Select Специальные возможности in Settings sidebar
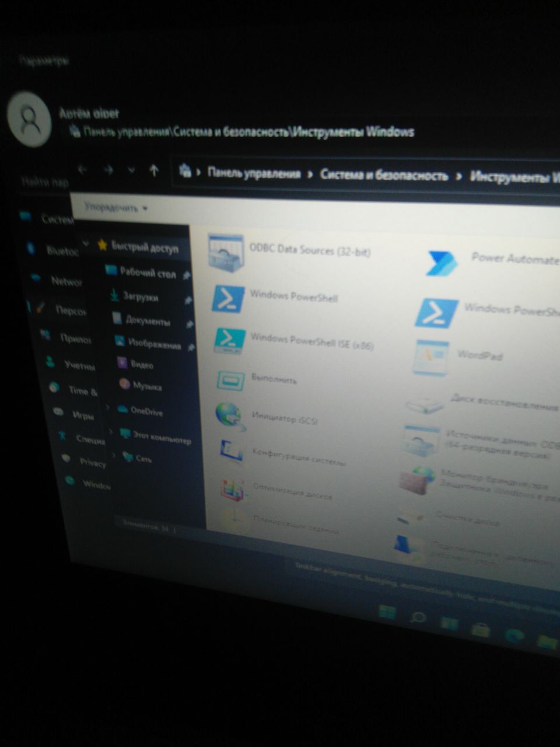The image size is (560, 747). click(81, 438)
